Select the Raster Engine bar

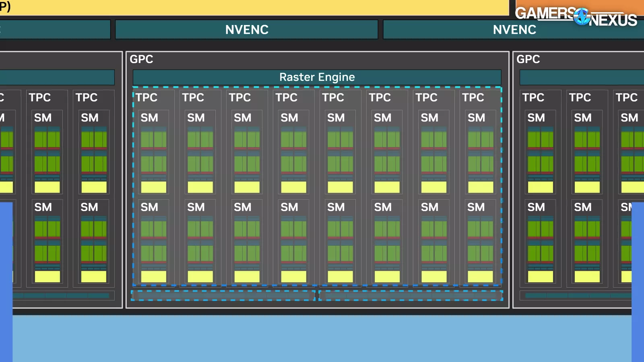317,77
